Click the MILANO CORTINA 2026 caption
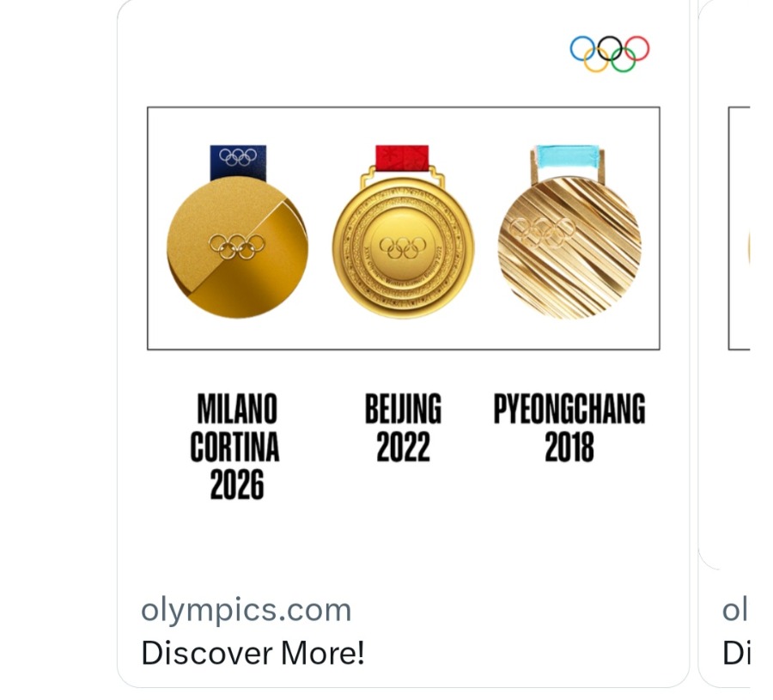 (x=235, y=447)
